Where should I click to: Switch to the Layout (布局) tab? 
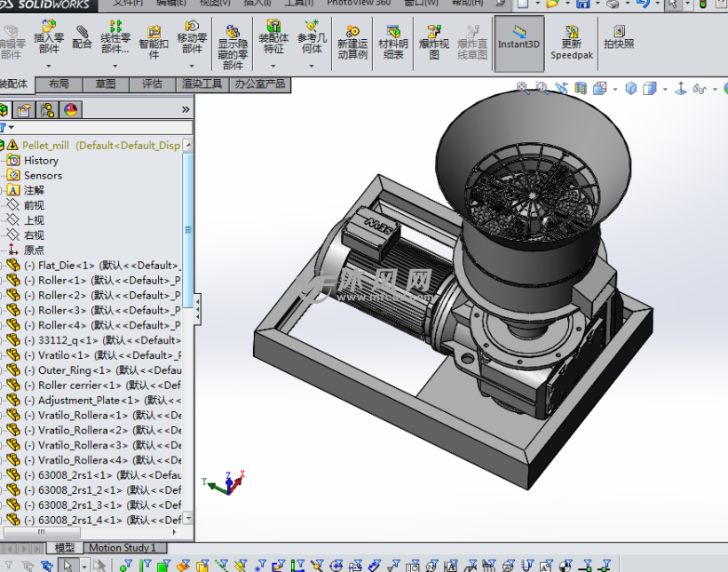59,83
